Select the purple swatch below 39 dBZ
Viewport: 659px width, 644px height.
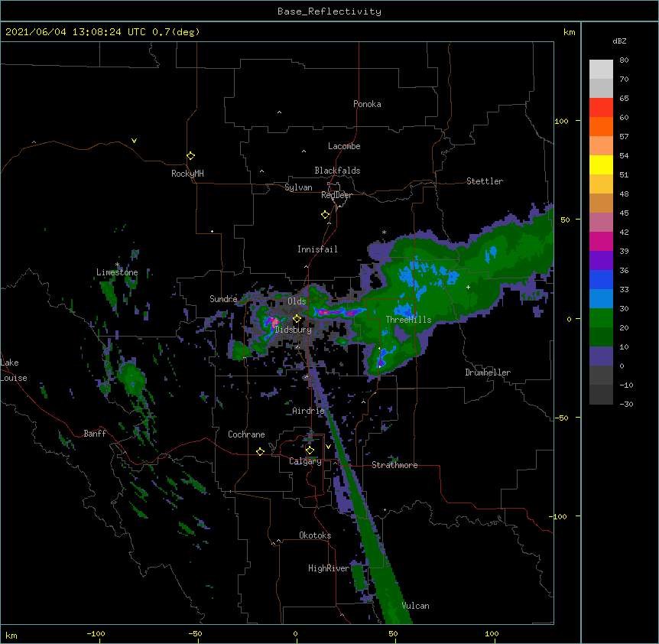click(601, 260)
